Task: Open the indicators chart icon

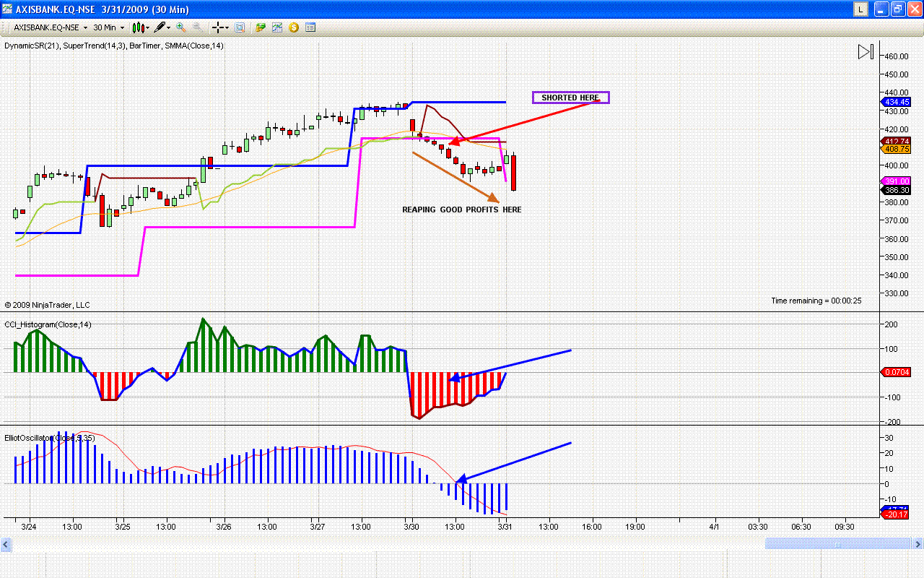Action: tap(277, 27)
